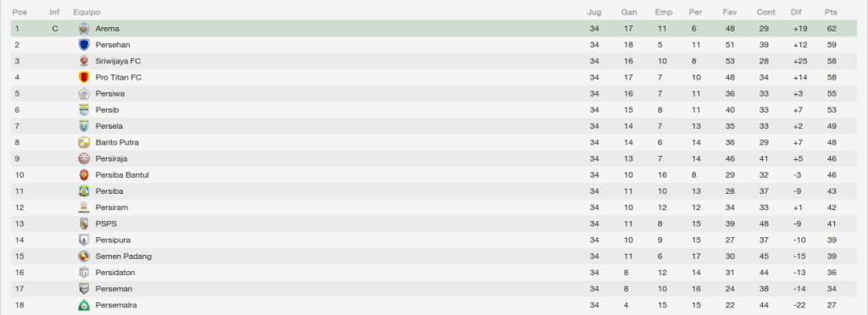Screen dimensions: 868x315
Task: Open the PSPS team link
Action: [106, 224]
